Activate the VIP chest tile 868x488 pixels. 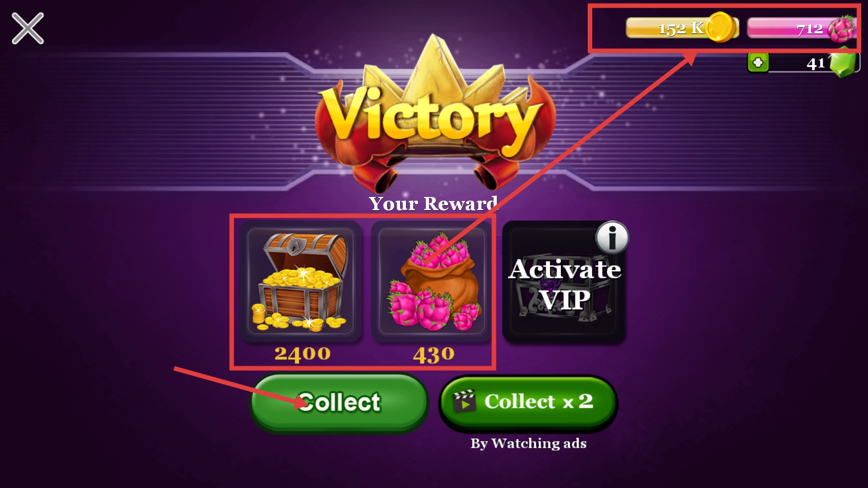point(564,282)
